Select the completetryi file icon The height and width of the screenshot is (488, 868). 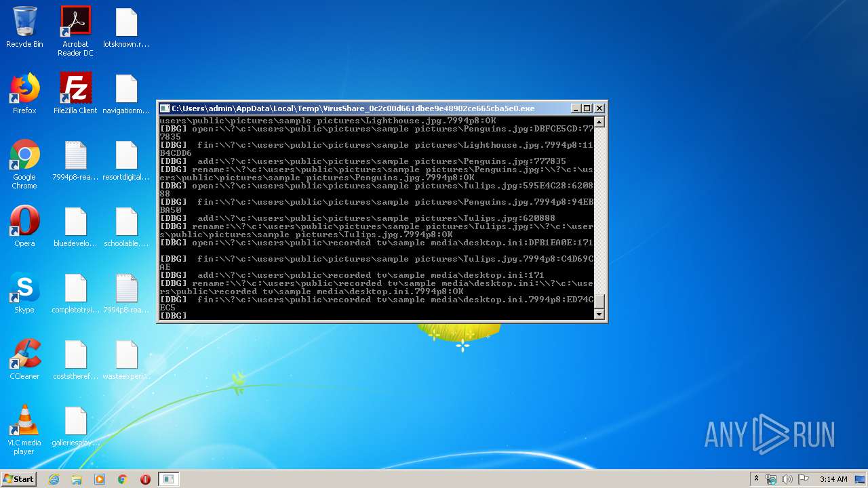(x=75, y=293)
